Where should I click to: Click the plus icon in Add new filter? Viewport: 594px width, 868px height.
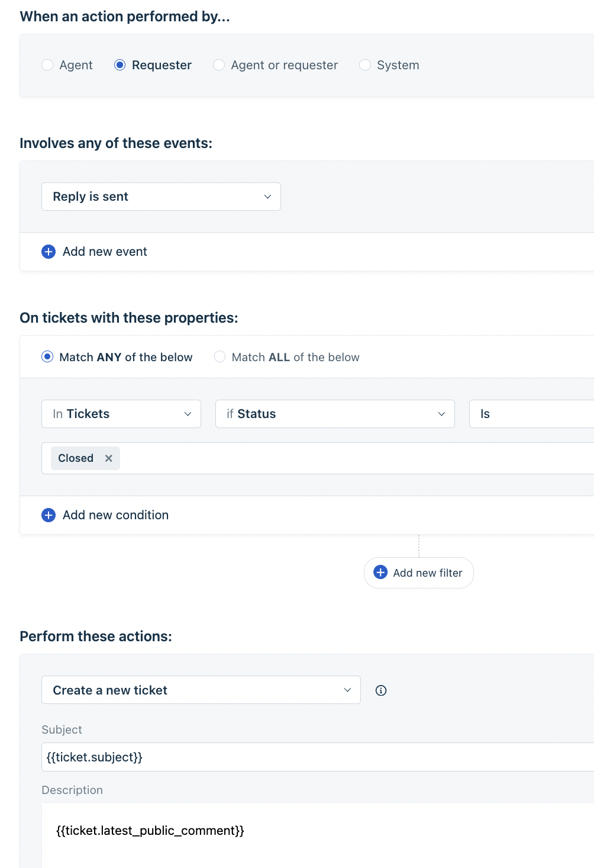pyautogui.click(x=380, y=573)
